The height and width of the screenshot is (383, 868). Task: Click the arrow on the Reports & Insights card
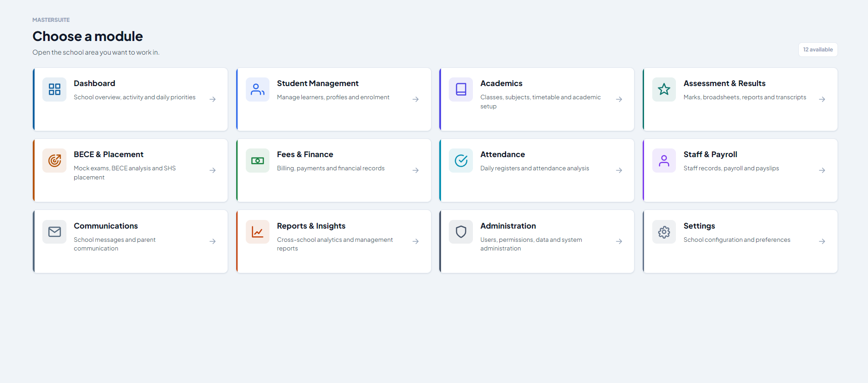(x=416, y=241)
